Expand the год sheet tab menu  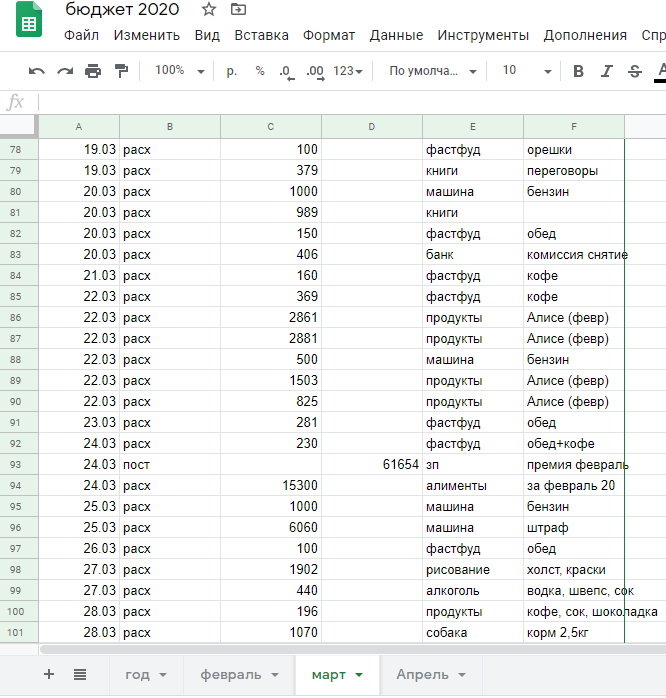tap(163, 675)
